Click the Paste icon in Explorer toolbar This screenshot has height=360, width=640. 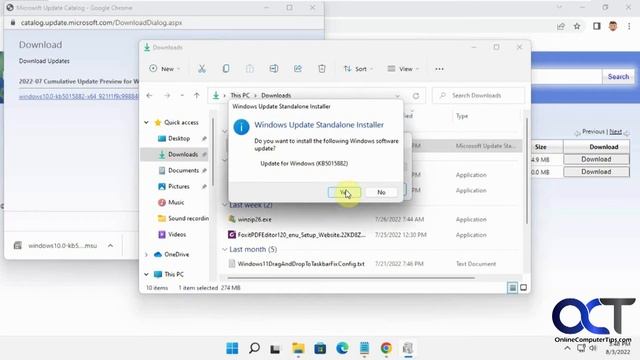coord(250,69)
